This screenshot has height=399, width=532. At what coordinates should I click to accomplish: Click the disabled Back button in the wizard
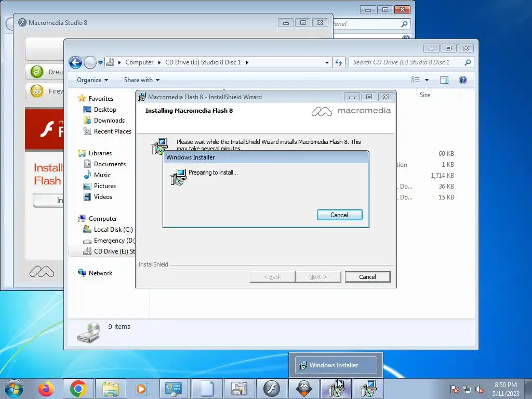pyautogui.click(x=272, y=277)
